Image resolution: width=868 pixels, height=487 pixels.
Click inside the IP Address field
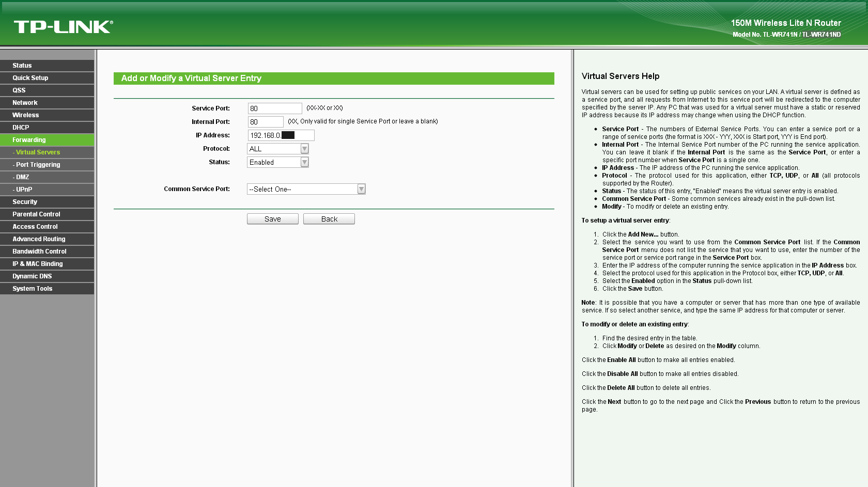(281, 135)
